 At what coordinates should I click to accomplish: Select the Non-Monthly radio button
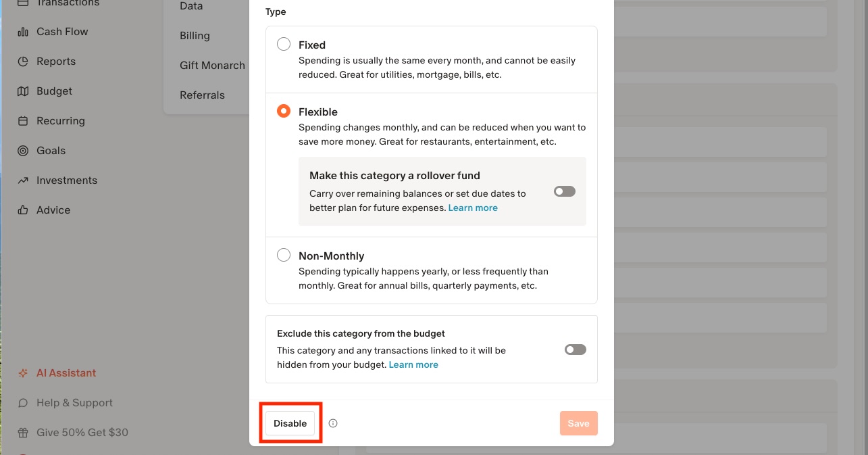coord(284,256)
